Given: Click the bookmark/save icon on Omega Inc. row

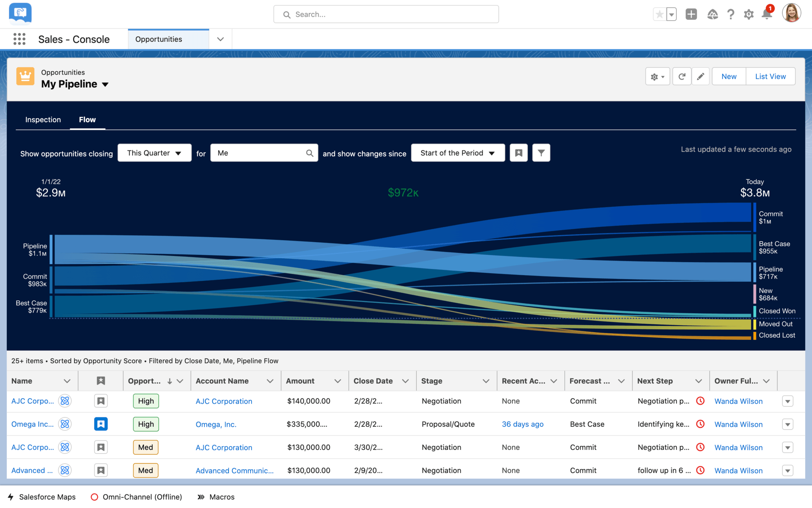Looking at the screenshot, I should [x=101, y=424].
